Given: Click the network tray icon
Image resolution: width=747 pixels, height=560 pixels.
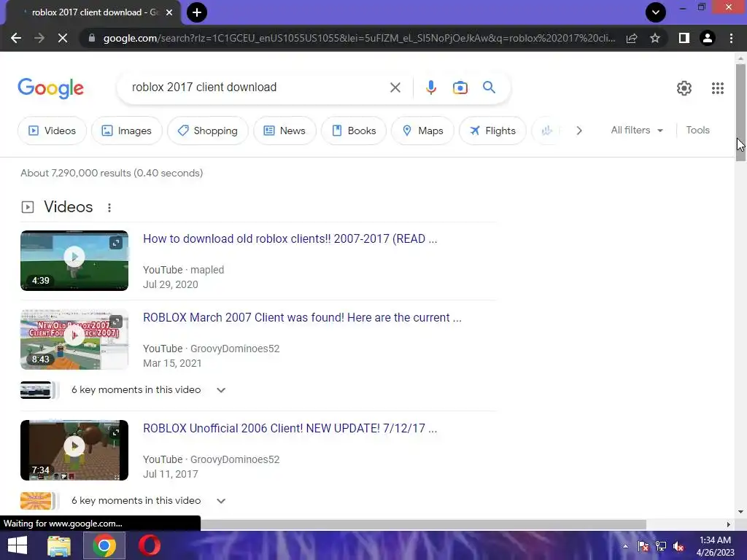Looking at the screenshot, I should (x=661, y=546).
